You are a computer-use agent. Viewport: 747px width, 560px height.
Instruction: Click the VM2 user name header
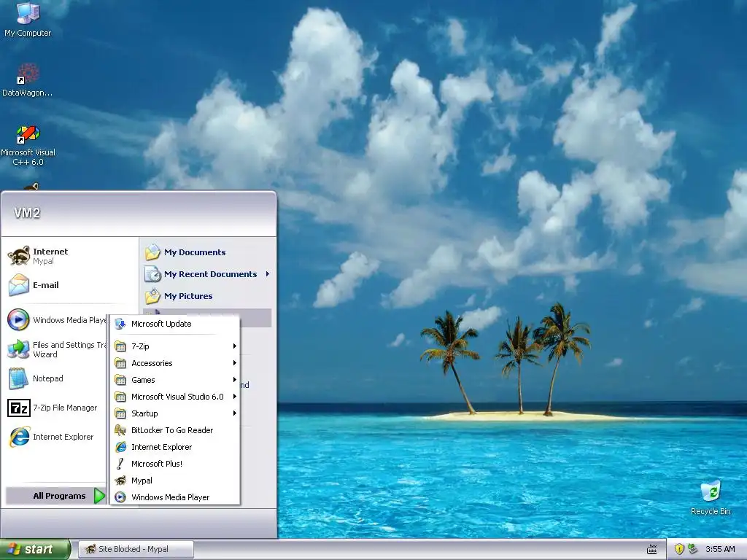pos(27,213)
